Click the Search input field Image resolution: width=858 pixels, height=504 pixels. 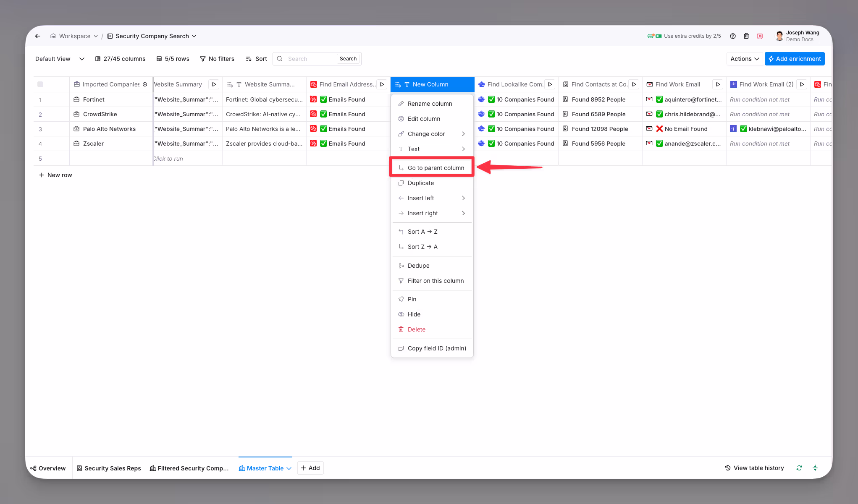pyautogui.click(x=310, y=59)
